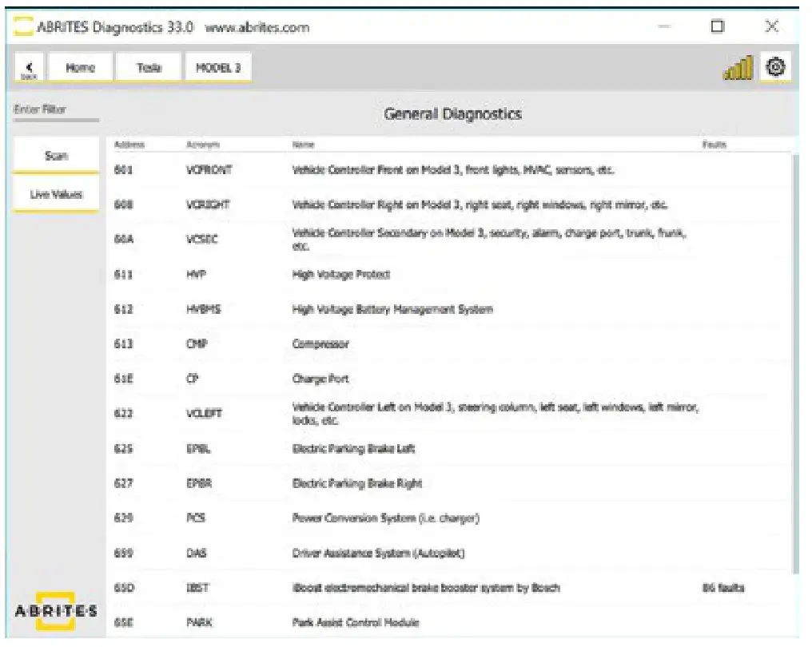Click the Back arrow button

point(29,68)
